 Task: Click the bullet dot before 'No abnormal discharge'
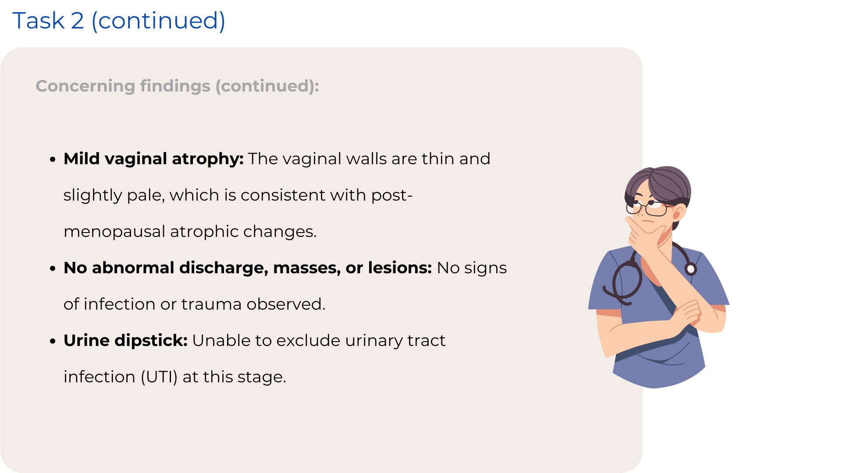[53, 268]
